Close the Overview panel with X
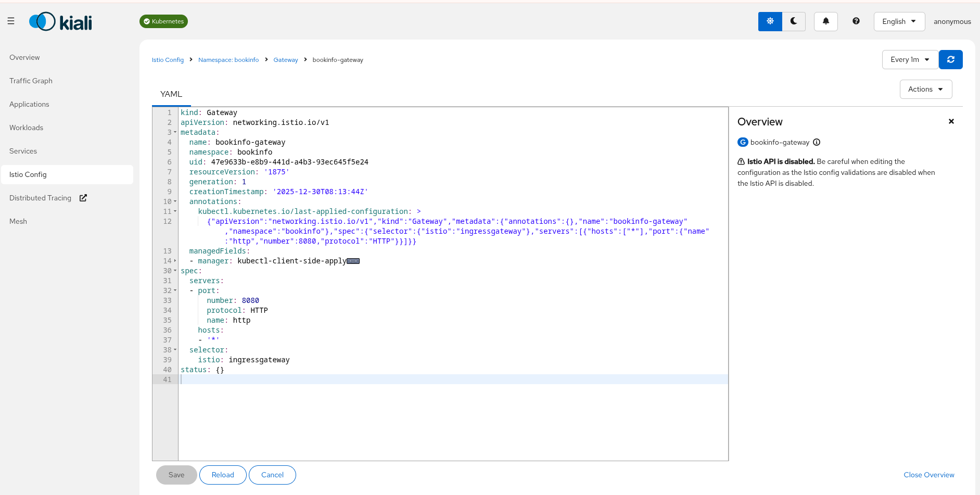 point(951,121)
